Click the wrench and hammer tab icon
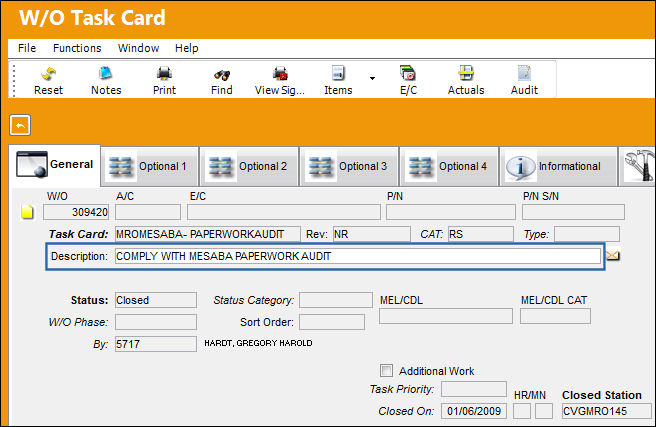 (x=639, y=166)
